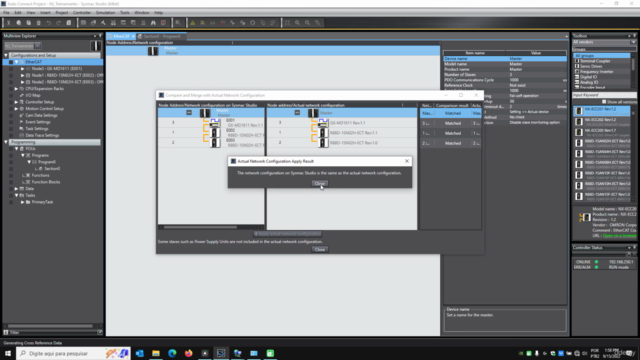Select the Task Settings tree item
640x360 pixels.
click(x=37, y=129)
